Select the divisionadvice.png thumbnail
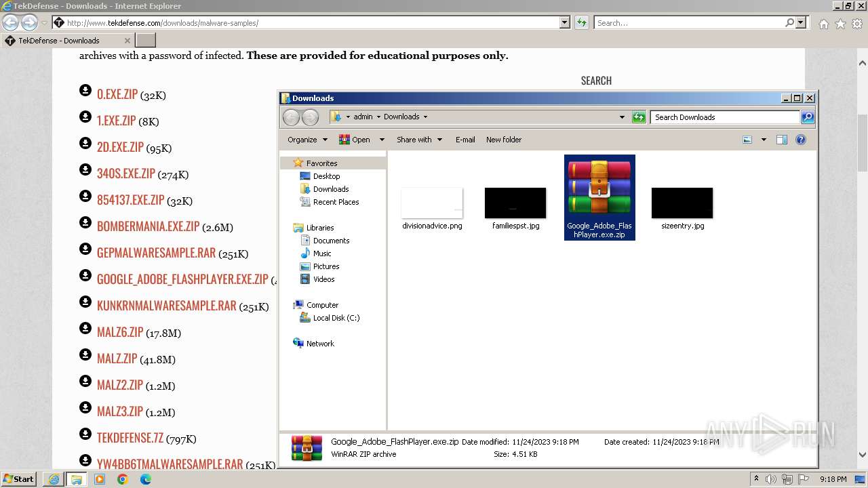Screen dimensions: 868x488 click(432, 203)
